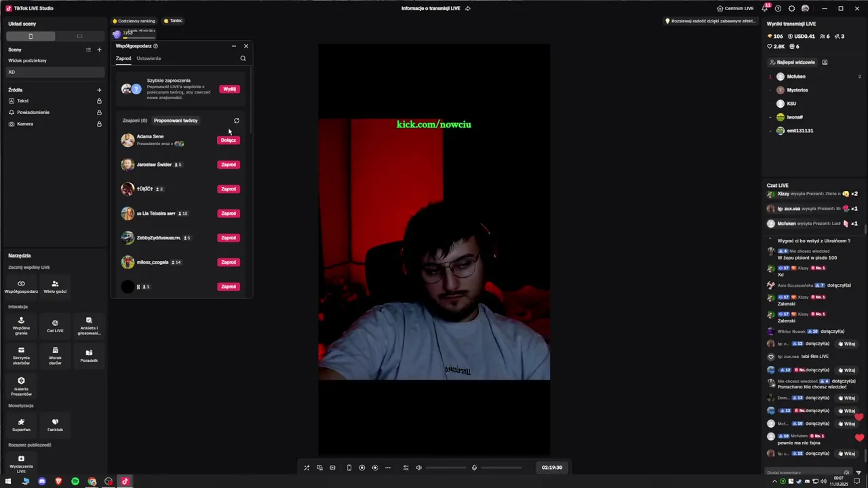Click Dołącz for Adama Sene
Image resolution: width=868 pixels, height=488 pixels.
coord(229,140)
